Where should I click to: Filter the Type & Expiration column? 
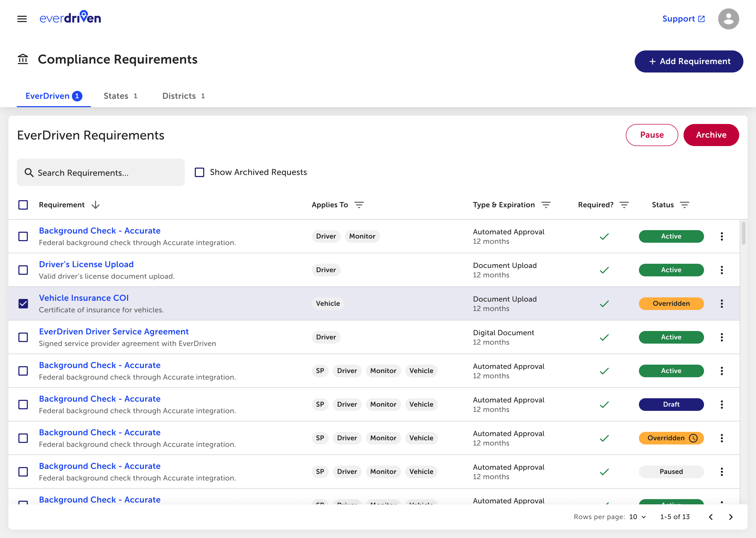click(546, 205)
